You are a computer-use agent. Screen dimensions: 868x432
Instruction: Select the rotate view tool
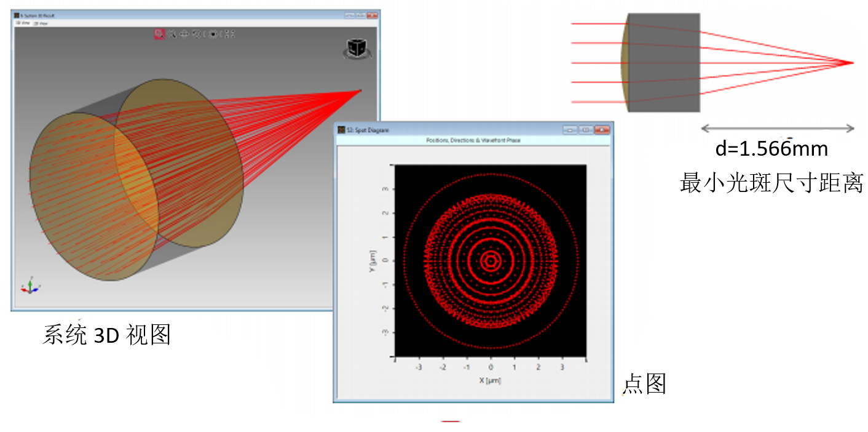[197, 34]
